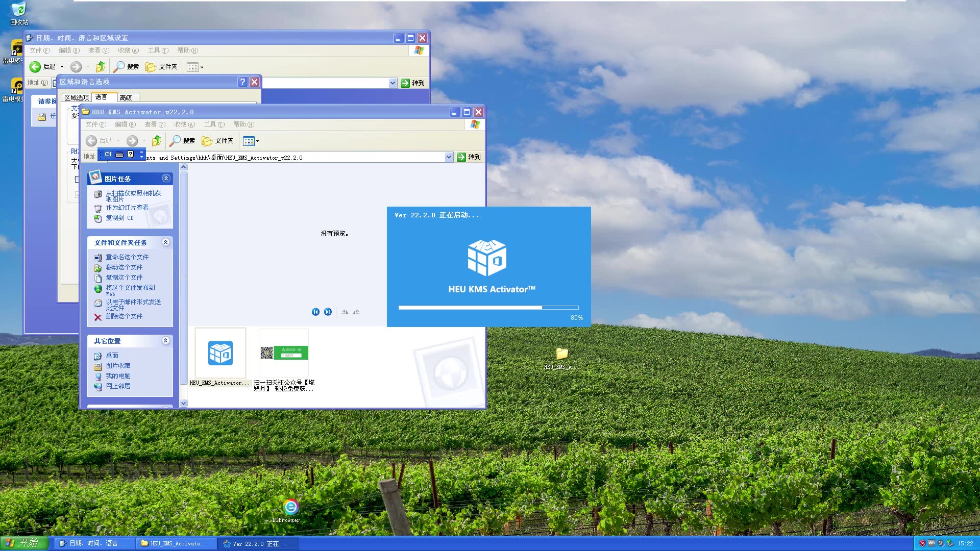Image resolution: width=980 pixels, height=551 pixels.
Task: Click 重命名这个文件 link
Action: pyautogui.click(x=127, y=257)
